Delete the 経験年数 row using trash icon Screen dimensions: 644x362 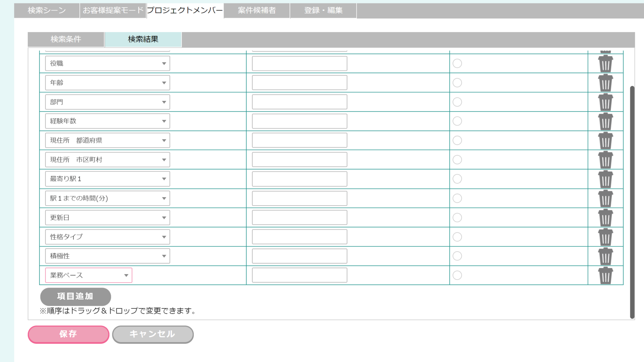coord(605,121)
